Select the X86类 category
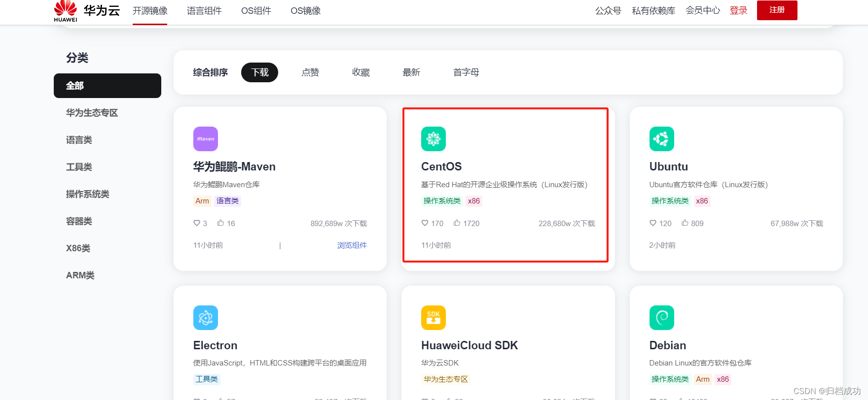Viewport: 868px width, 400px height. click(x=78, y=248)
